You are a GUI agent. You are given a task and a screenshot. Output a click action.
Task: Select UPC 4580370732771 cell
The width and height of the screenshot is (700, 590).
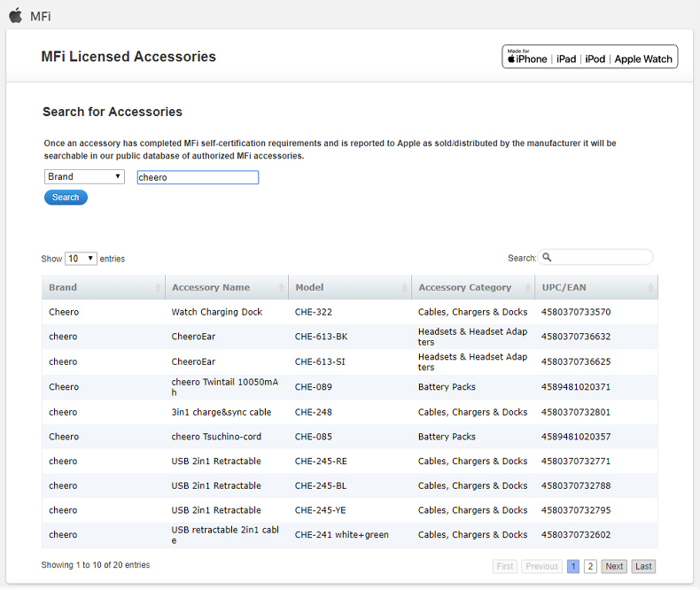click(576, 461)
